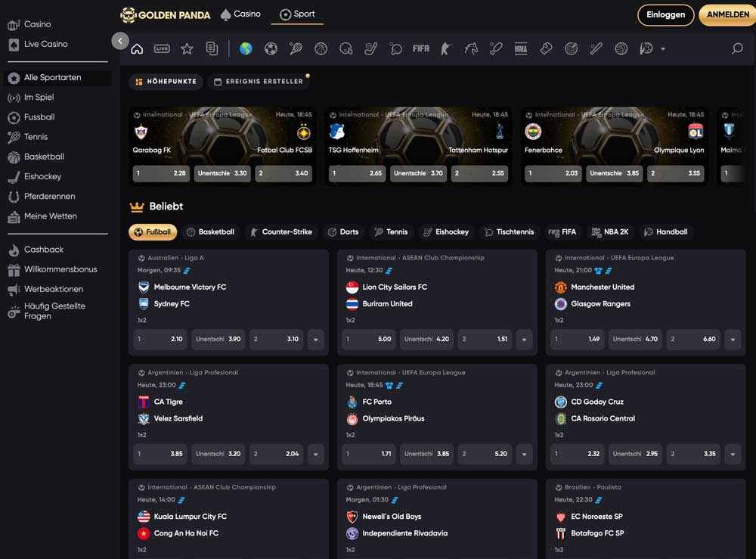
Task: Open the LIVE events icon
Action: point(162,49)
